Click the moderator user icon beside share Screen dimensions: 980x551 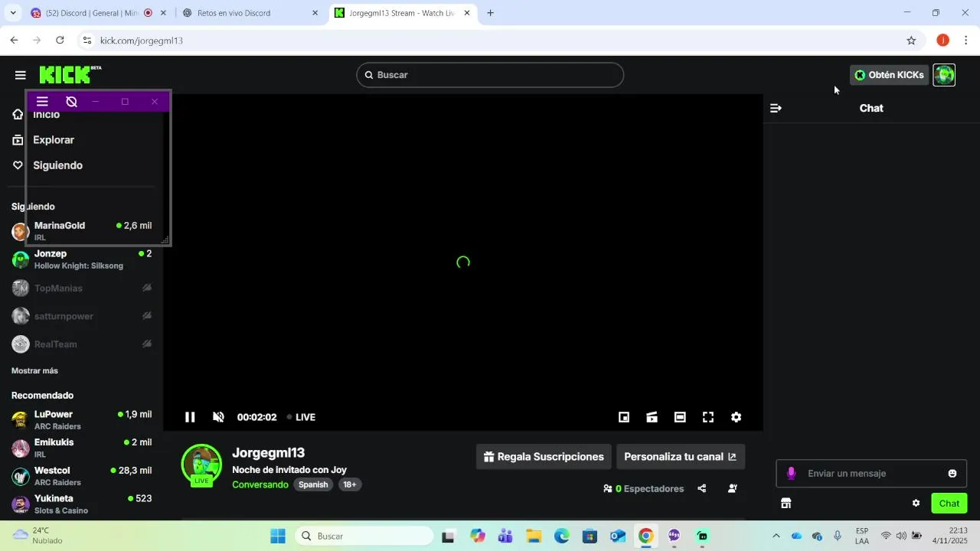pos(733,488)
